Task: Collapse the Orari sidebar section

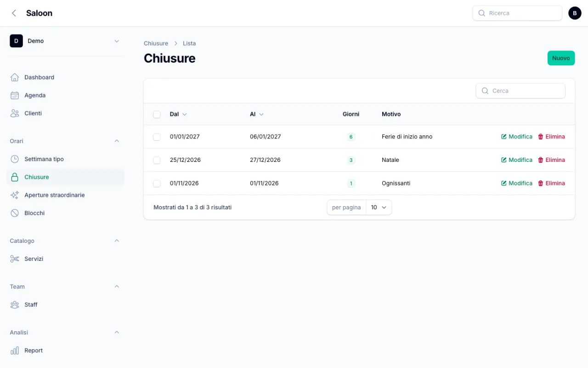Action: pyautogui.click(x=117, y=141)
